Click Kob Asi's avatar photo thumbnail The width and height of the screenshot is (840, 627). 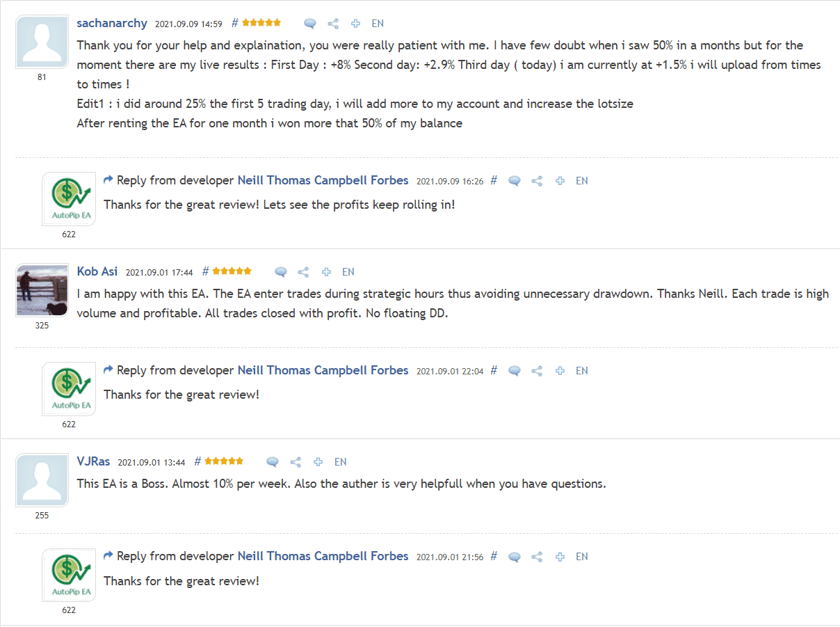point(42,289)
